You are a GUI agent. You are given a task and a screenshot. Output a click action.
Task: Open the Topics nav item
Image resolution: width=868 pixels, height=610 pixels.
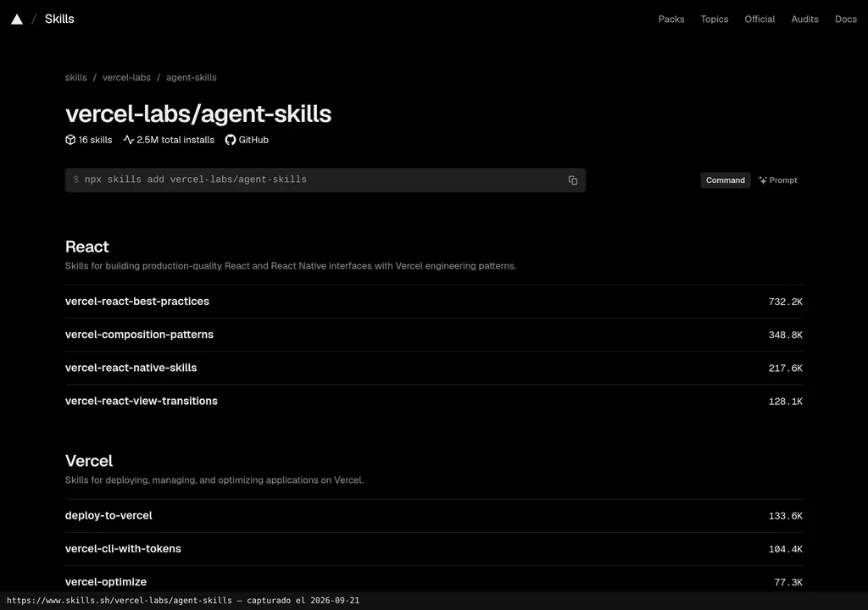(x=714, y=19)
